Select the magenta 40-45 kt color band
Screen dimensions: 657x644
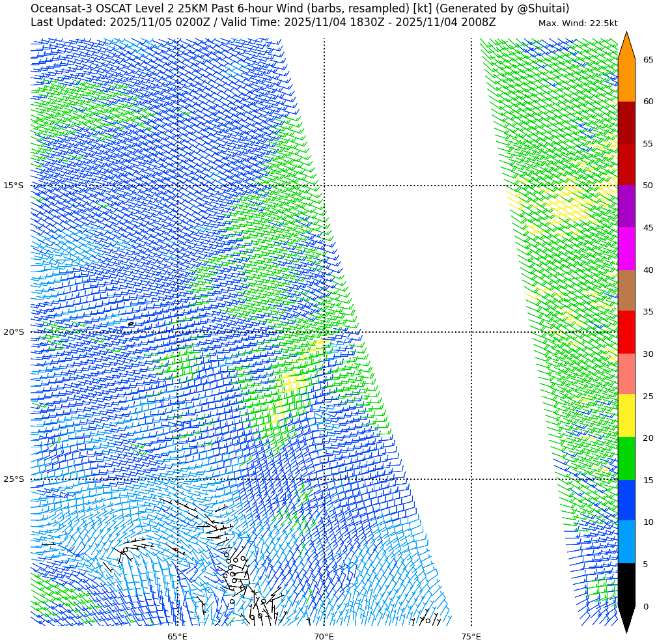(x=626, y=249)
